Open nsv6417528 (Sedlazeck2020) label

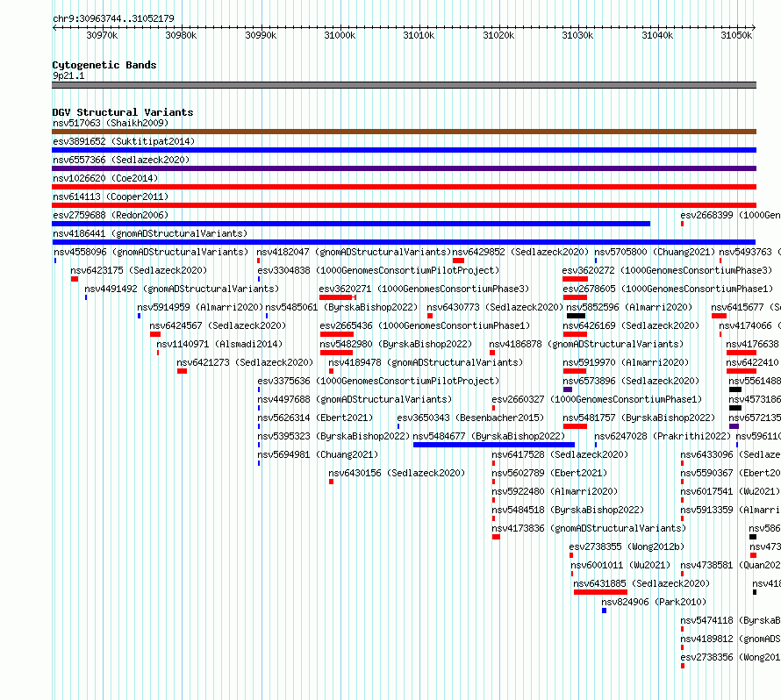coord(560,454)
